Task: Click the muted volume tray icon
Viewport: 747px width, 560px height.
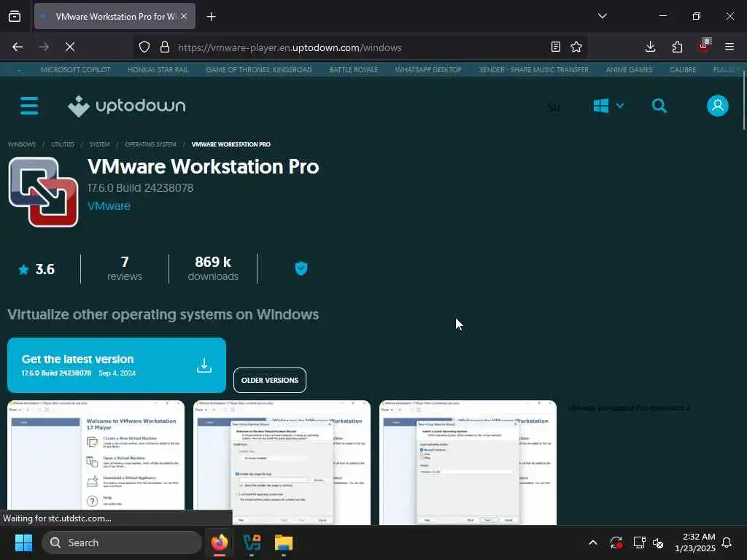Action: click(x=658, y=542)
